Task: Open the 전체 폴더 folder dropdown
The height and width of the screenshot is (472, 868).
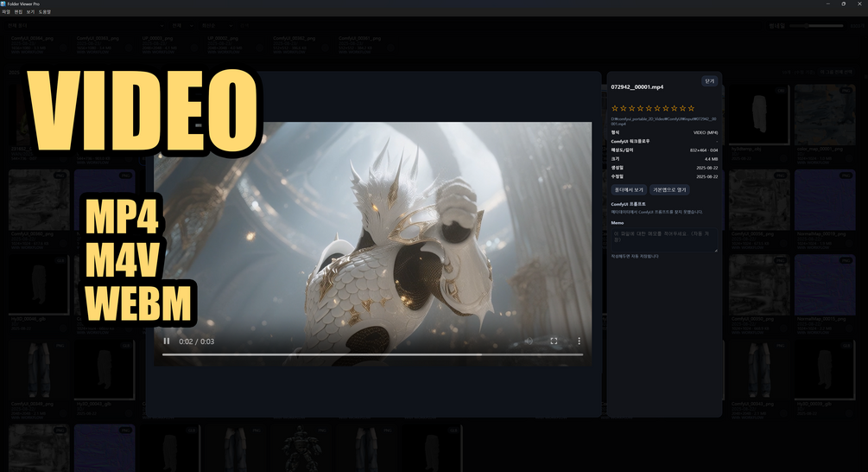Action: (85, 25)
